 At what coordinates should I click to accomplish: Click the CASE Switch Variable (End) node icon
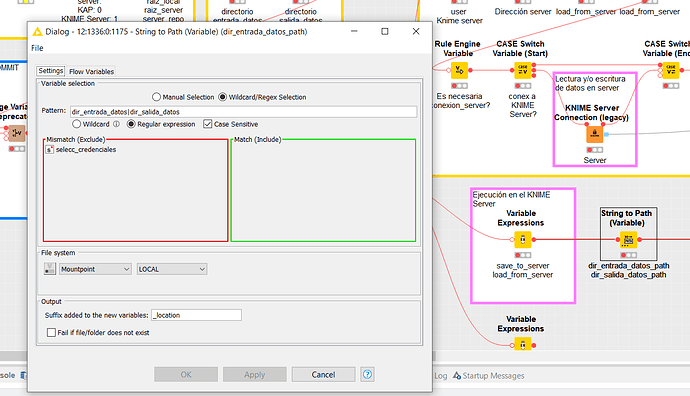tap(671, 70)
